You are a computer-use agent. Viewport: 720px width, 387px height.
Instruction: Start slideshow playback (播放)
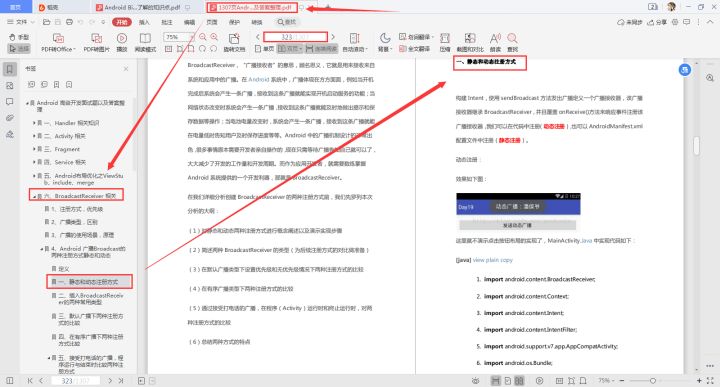point(122,43)
